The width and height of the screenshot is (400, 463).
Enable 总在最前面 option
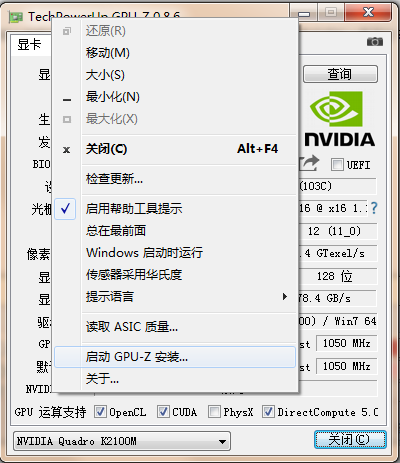coord(175,231)
